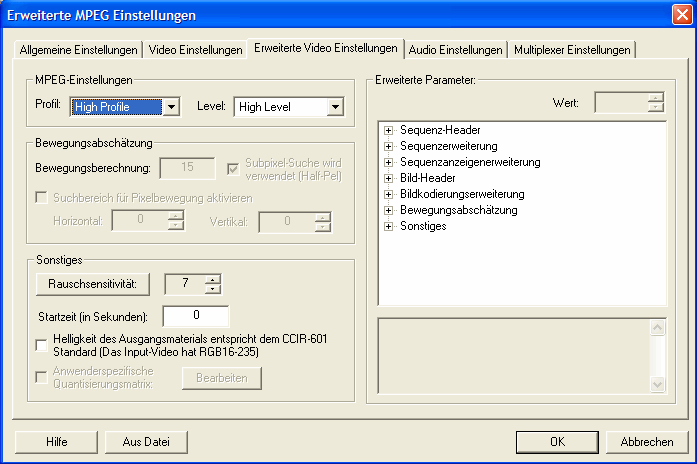
Task: Expand the Bewegungsabschätzung tree node
Action: tap(389, 210)
